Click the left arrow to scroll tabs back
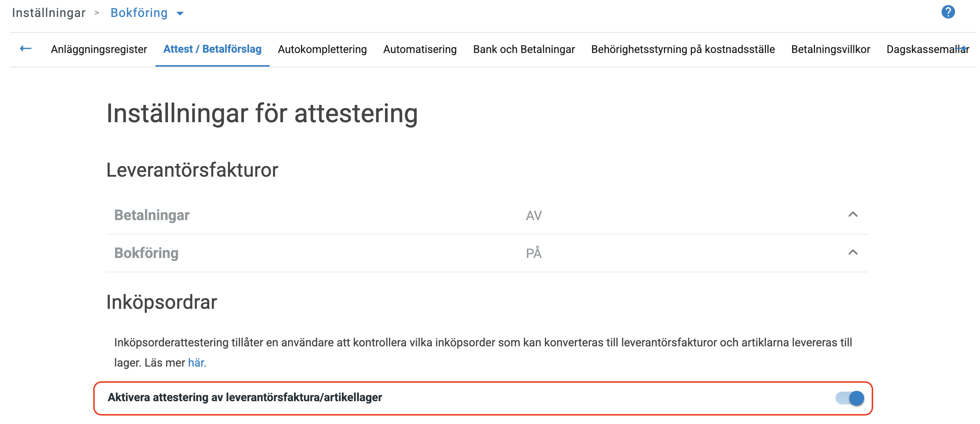 (x=25, y=49)
